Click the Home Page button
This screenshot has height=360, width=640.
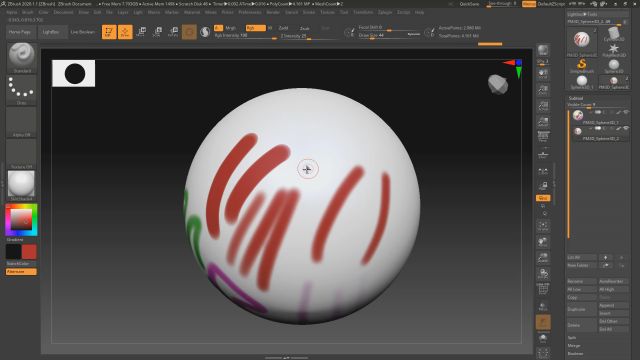click(x=20, y=32)
